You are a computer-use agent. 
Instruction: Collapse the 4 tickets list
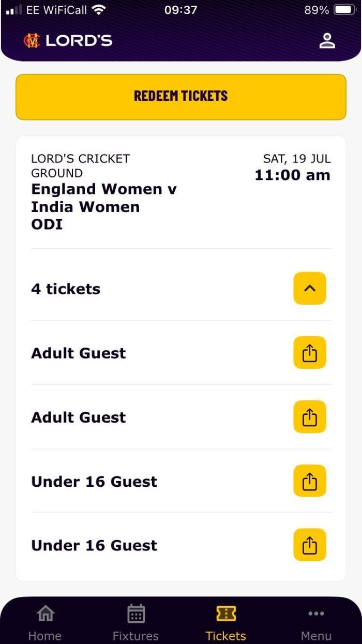coord(309,289)
